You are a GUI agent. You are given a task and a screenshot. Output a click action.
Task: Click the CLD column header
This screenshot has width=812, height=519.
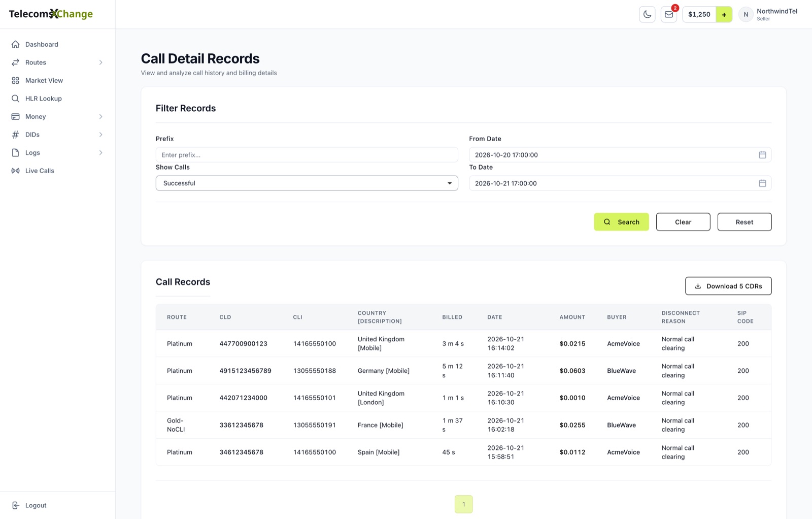[x=225, y=317]
